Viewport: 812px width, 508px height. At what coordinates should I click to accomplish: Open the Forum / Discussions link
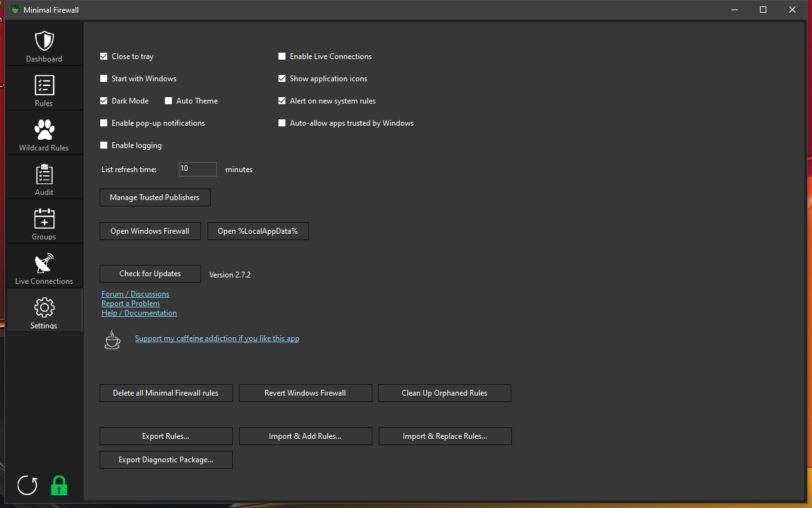[135, 294]
